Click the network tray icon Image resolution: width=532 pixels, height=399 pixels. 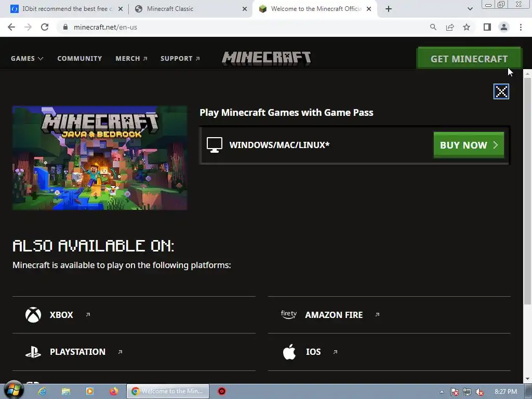tap(467, 392)
